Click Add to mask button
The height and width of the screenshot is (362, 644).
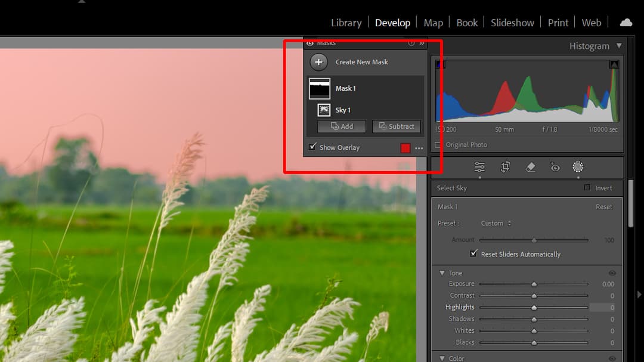[x=342, y=126]
